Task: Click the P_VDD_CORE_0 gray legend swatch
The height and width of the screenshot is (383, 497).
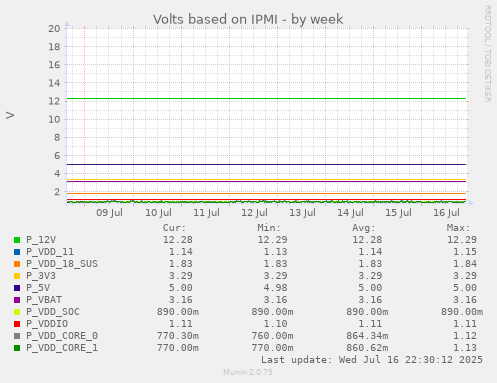Action: 17,336
